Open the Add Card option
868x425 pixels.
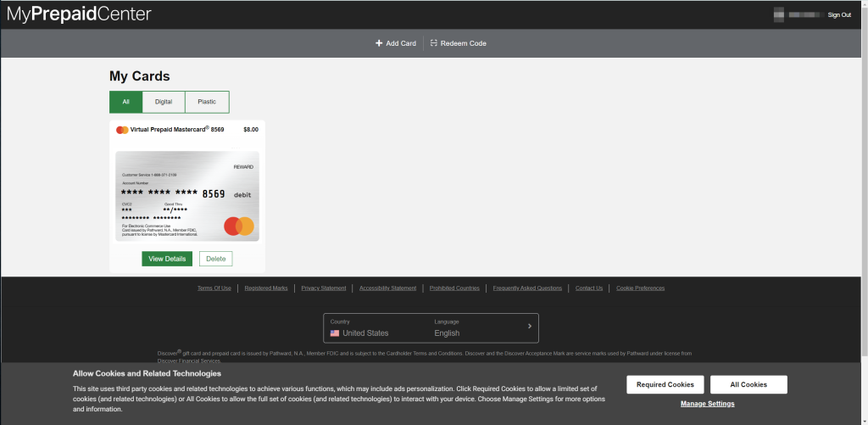[396, 43]
